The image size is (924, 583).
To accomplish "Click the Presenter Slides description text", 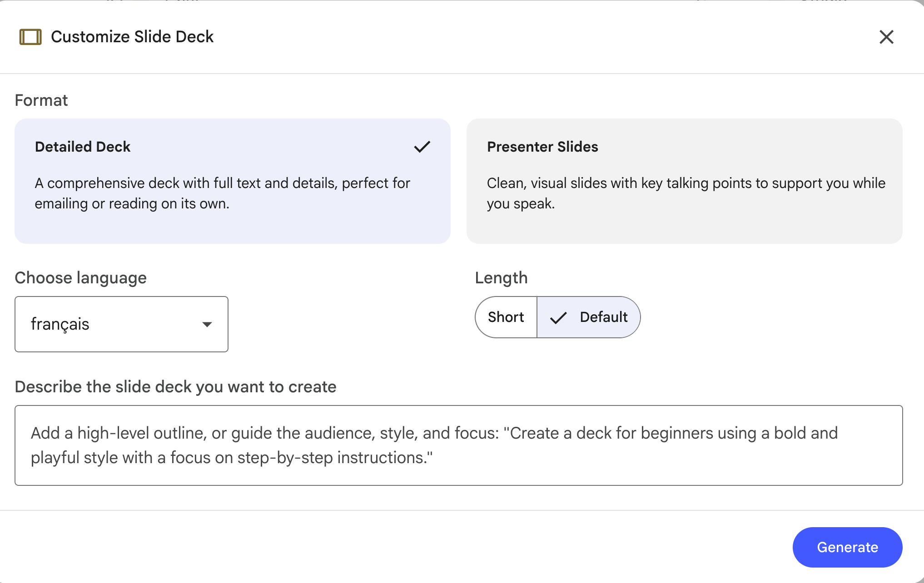I will coord(686,193).
